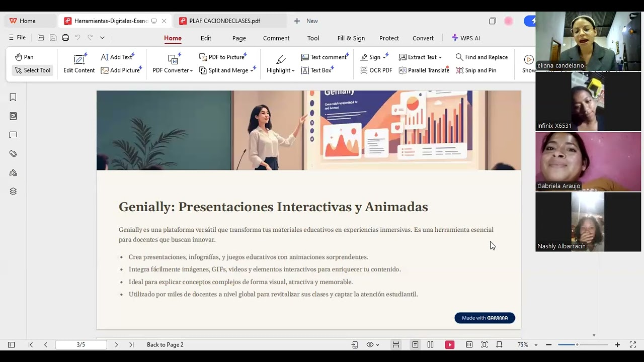Viewport: 644px width, 362px height.
Task: Close the Herramientas-Digitales document tab
Action: click(x=164, y=21)
